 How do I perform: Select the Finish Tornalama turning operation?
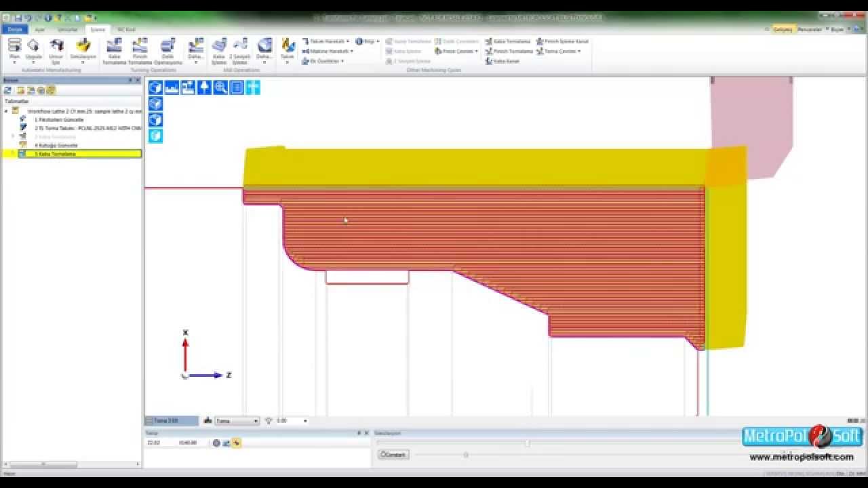point(140,52)
